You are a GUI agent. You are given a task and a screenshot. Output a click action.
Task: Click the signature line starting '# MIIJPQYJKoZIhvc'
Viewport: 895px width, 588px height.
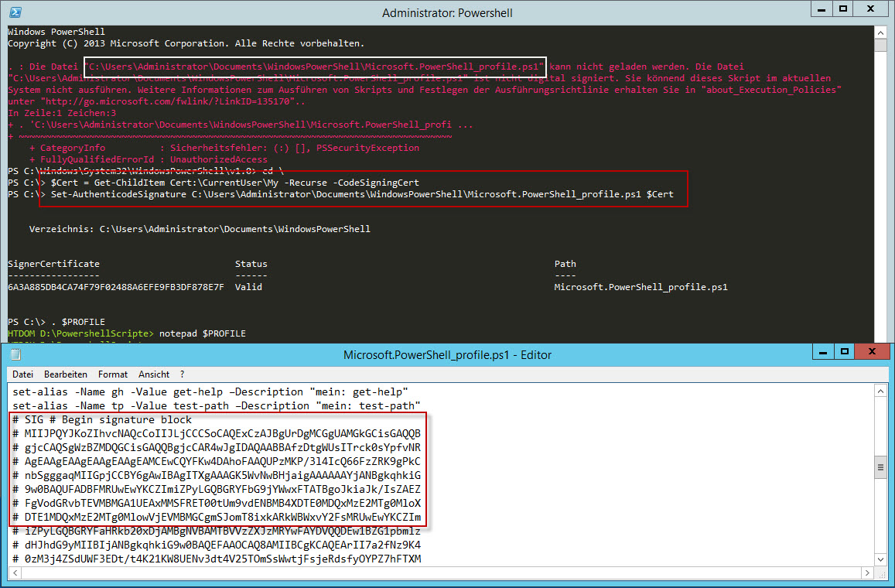[217, 433]
